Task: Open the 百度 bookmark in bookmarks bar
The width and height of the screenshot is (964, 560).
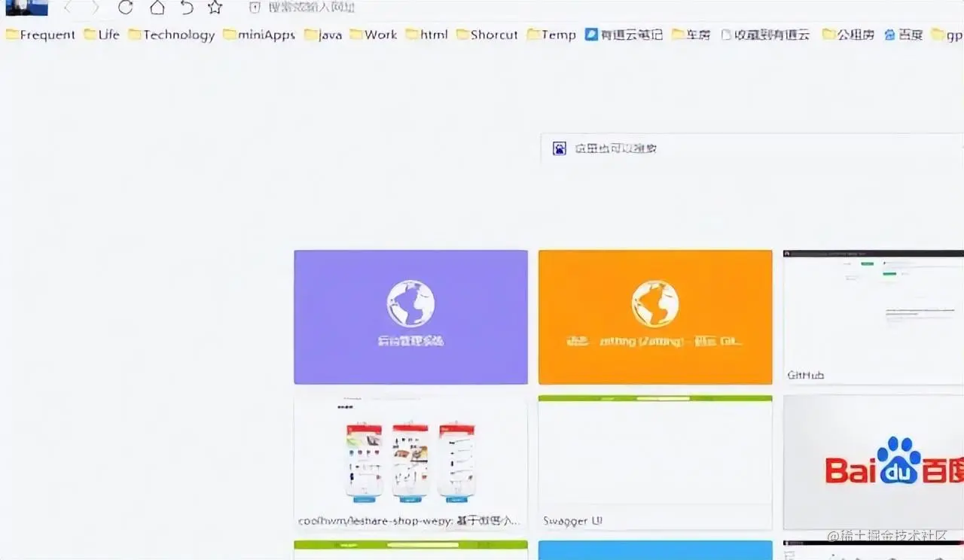Action: pos(903,35)
